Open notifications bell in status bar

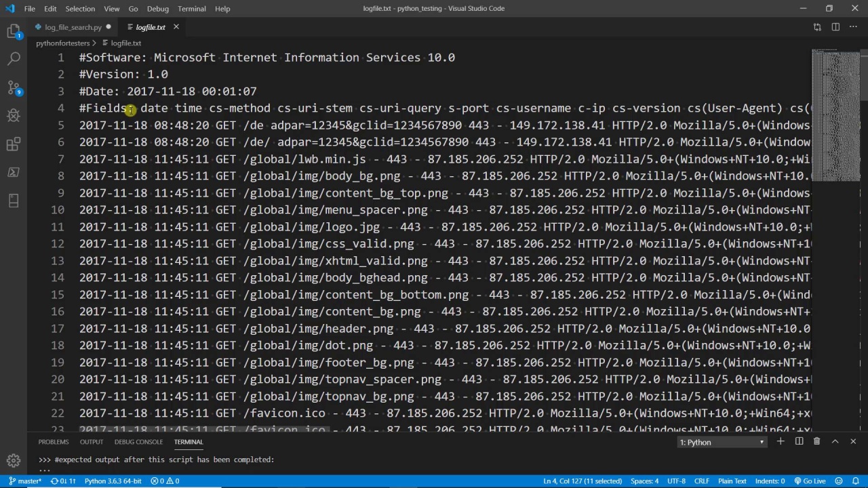pos(855,481)
